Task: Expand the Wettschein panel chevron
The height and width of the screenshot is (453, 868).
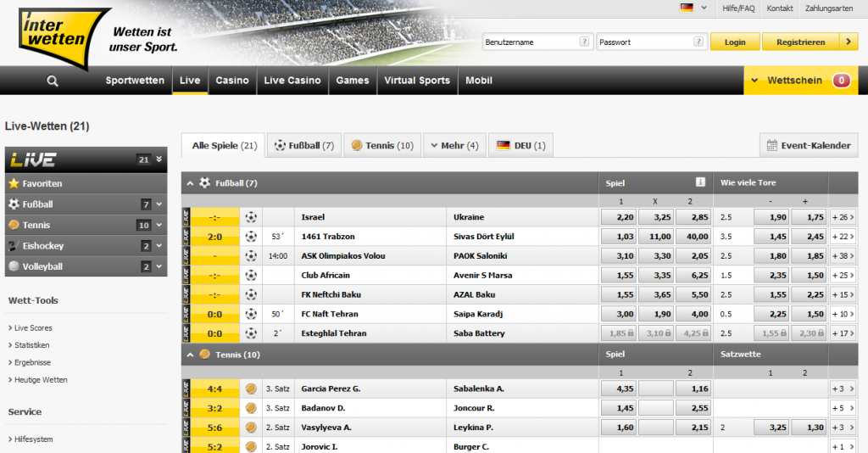Action: pos(754,81)
